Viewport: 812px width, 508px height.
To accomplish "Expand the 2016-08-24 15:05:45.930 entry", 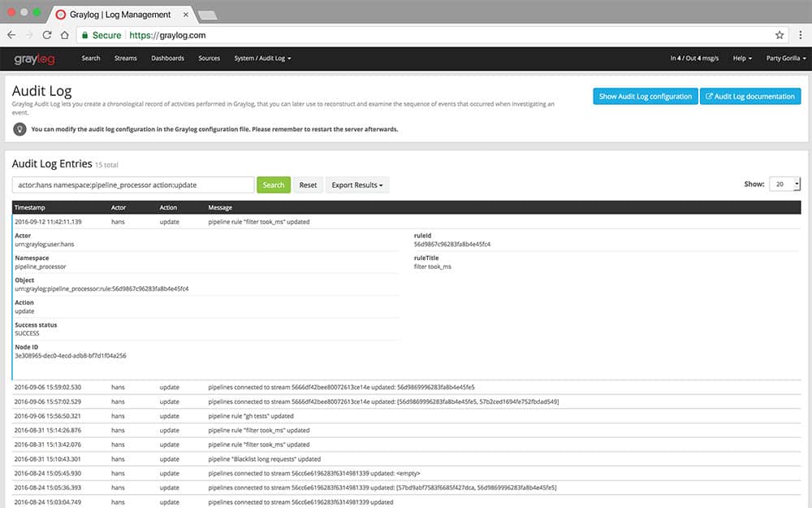I will 407,473.
